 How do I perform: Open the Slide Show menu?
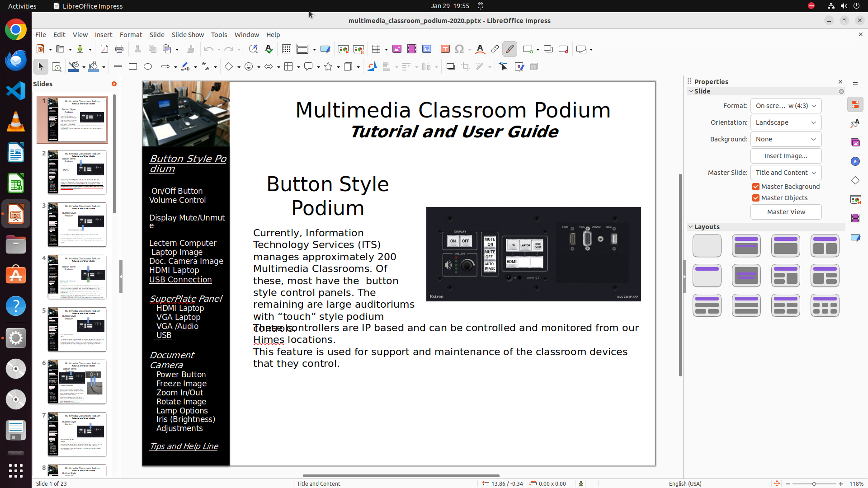pyautogui.click(x=188, y=35)
